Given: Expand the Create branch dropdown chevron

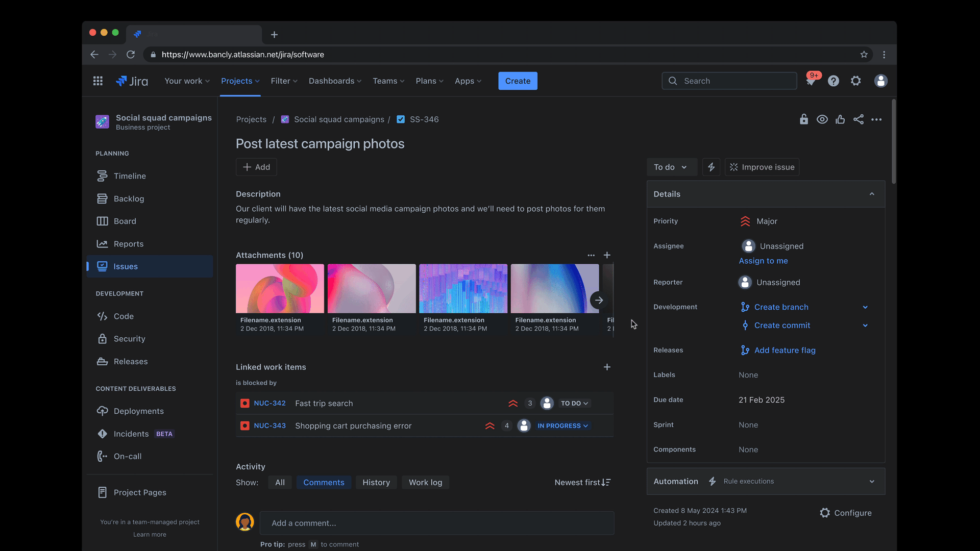Looking at the screenshot, I should tap(865, 307).
